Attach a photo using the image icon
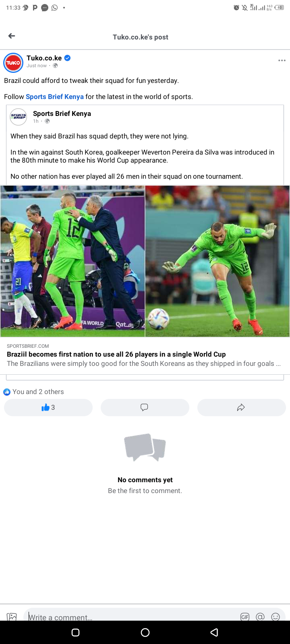The height and width of the screenshot is (644, 290). point(12,616)
